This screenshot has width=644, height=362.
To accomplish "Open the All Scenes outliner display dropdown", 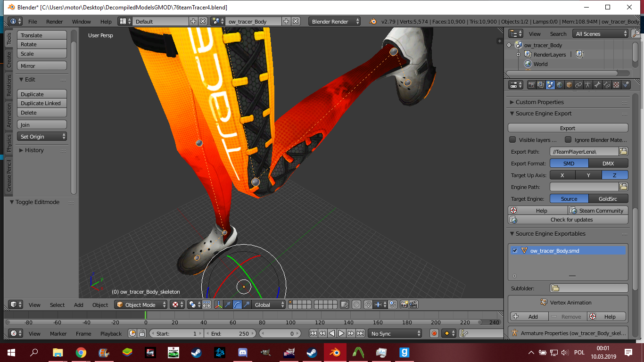I will click(x=601, y=33).
